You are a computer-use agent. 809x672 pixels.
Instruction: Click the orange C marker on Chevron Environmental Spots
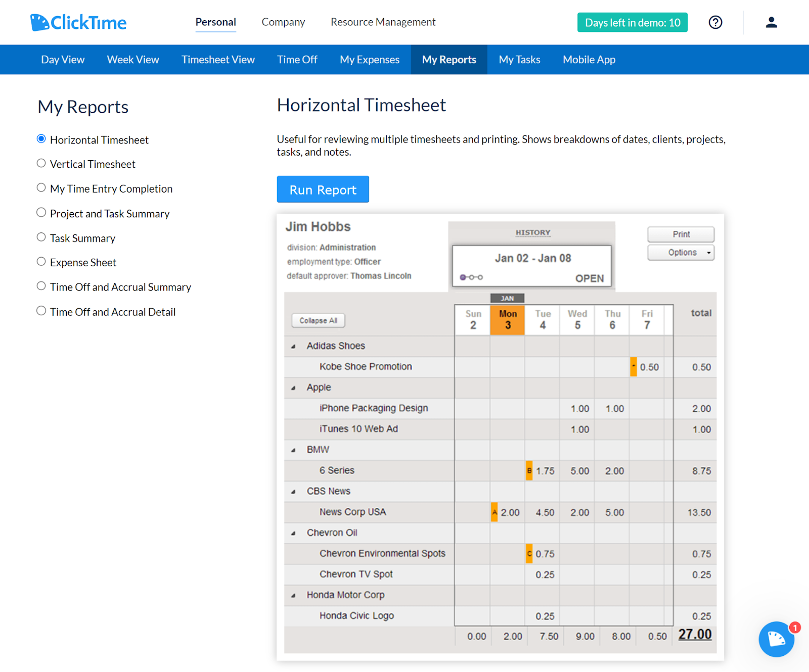pos(529,553)
